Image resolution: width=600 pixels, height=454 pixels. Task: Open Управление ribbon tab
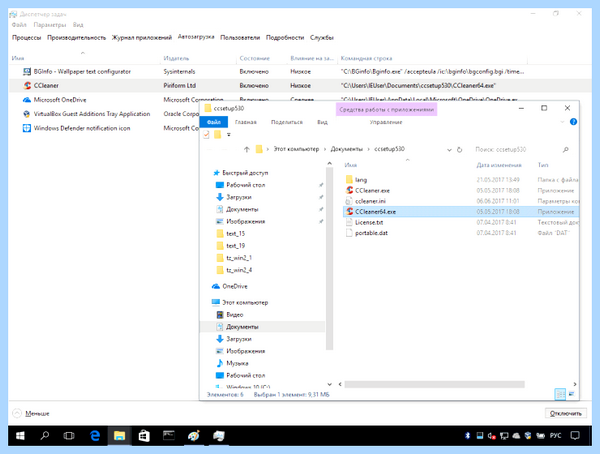pos(386,122)
